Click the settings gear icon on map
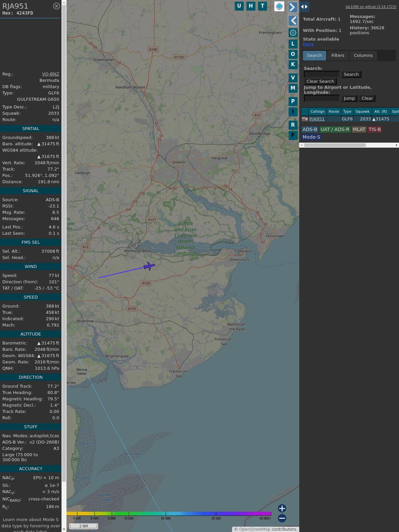Viewport: 399px width, 532px height. pyautogui.click(x=293, y=33)
